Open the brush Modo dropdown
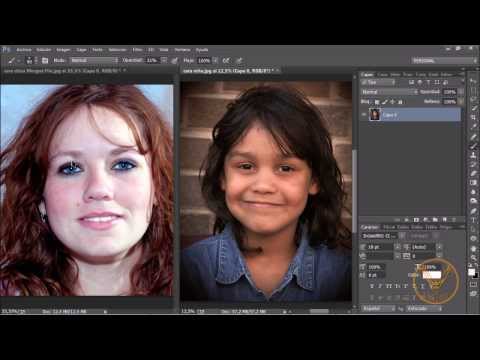The image size is (480, 360). (94, 60)
